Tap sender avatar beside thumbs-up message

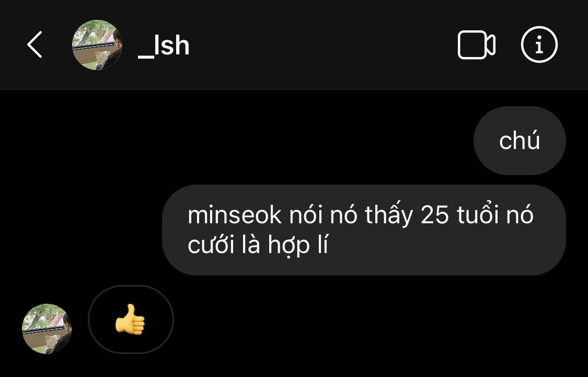(x=47, y=328)
